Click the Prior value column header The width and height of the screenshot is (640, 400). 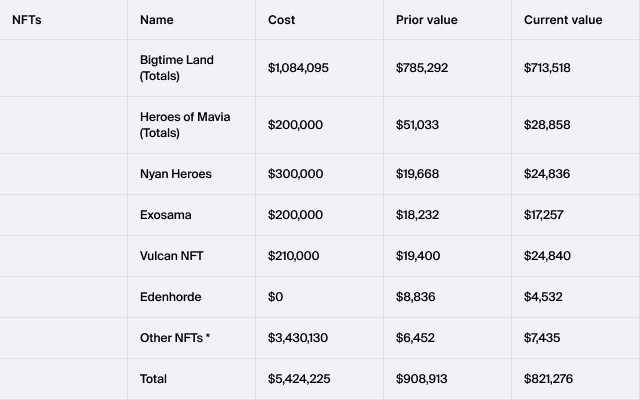pos(424,20)
